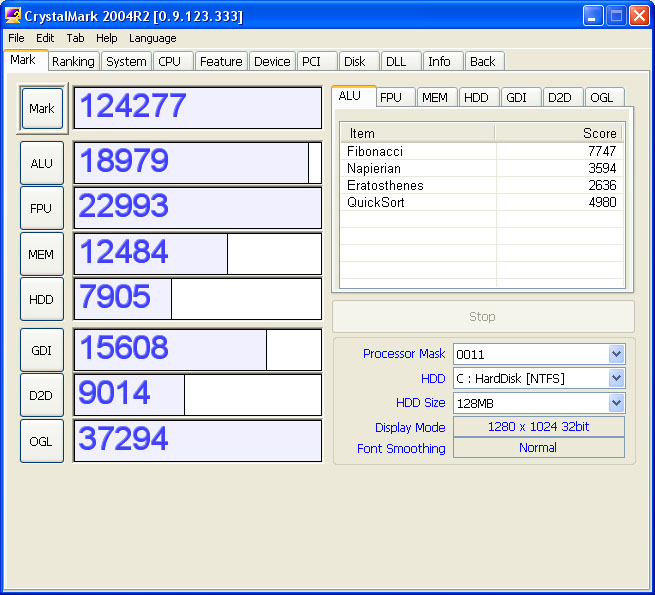Select the Mark tab

tap(25, 60)
